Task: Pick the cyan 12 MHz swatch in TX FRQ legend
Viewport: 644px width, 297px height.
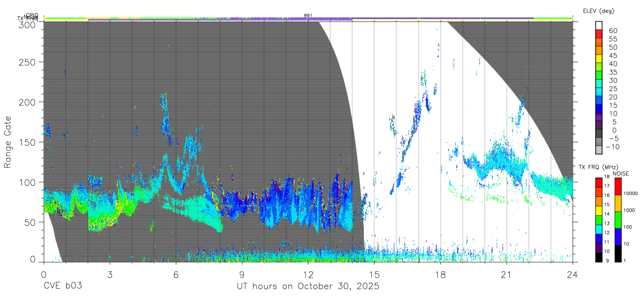Action: (x=599, y=229)
